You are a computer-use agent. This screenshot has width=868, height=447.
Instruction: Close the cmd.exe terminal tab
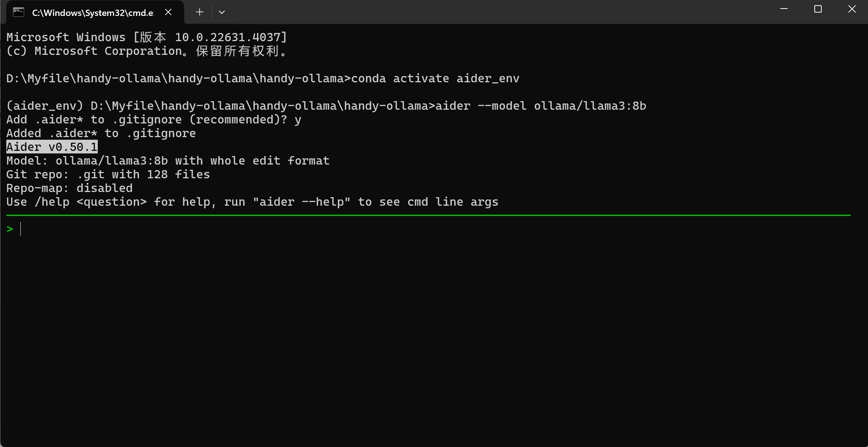168,12
